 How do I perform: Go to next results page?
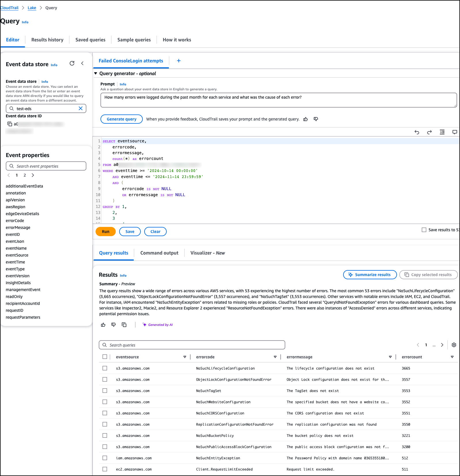(x=442, y=345)
